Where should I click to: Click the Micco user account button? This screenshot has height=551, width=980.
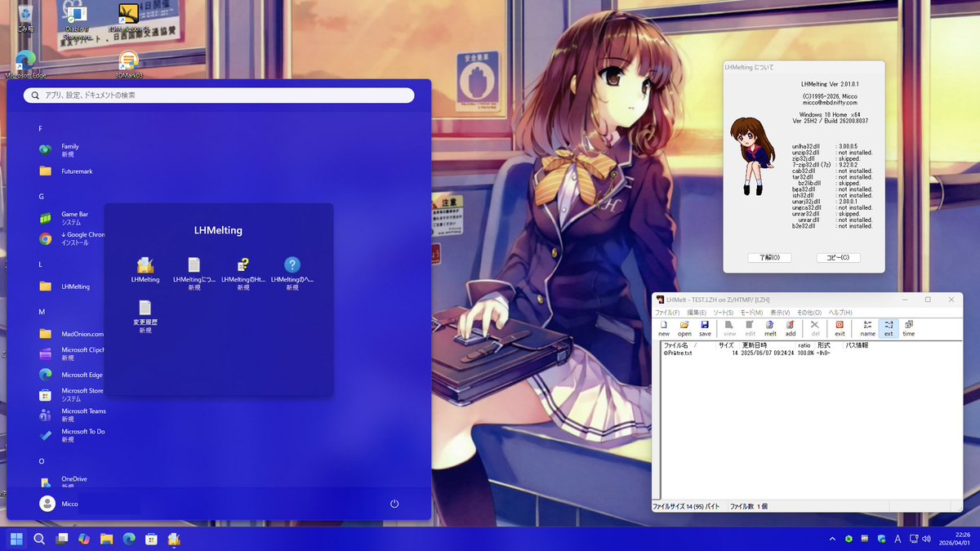point(60,504)
